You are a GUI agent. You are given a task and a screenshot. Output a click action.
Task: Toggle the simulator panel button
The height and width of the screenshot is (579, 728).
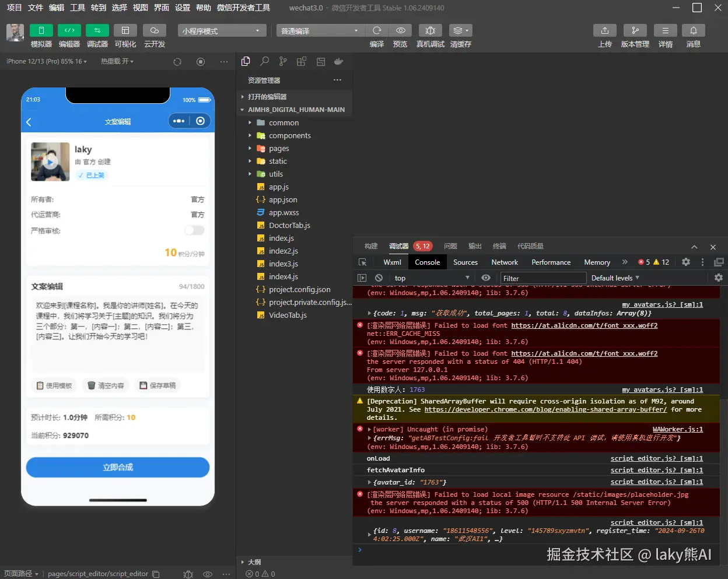[41, 30]
